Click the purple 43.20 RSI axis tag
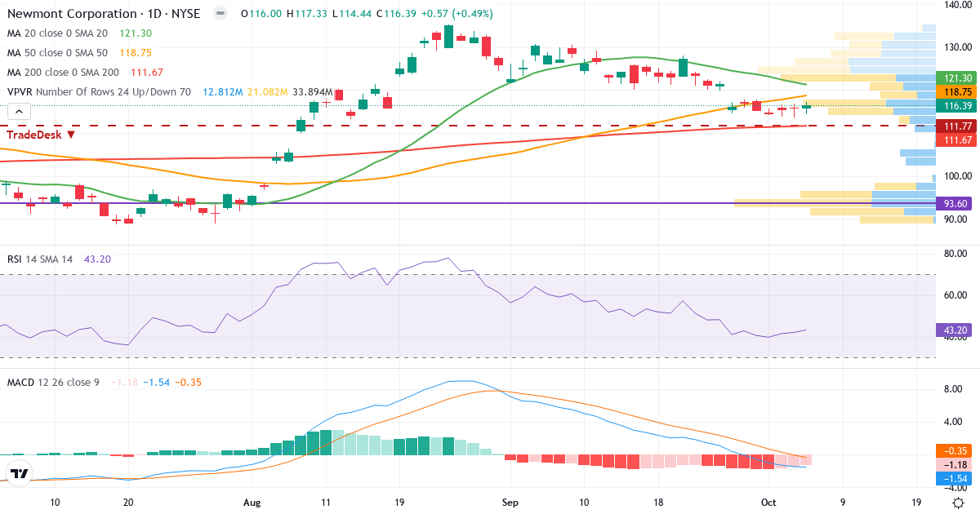This screenshot has height=514, width=980. pos(952,330)
